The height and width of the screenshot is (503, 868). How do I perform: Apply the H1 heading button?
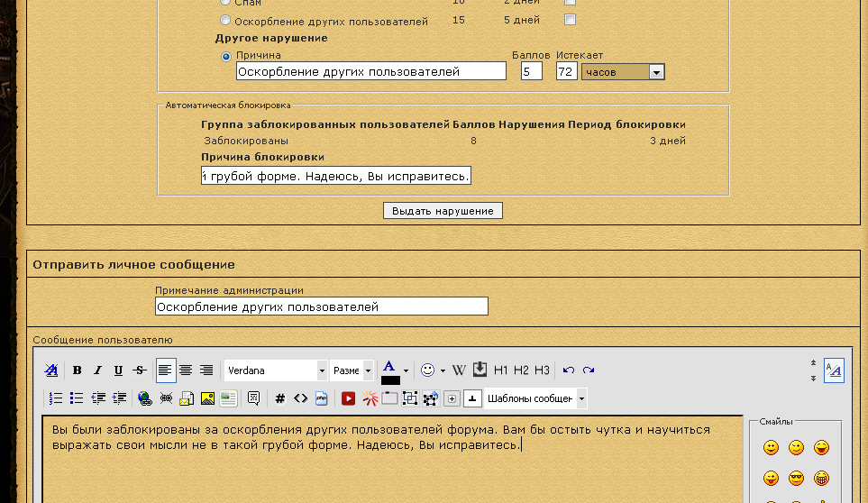click(x=501, y=370)
